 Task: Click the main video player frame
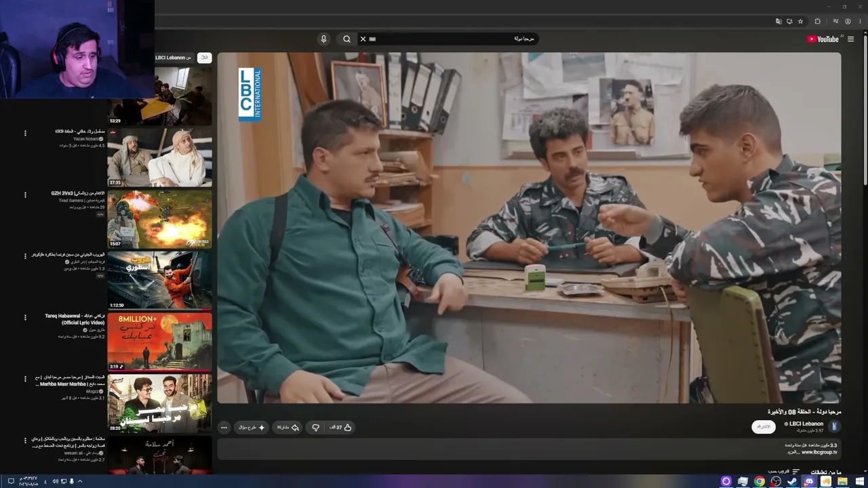point(529,228)
